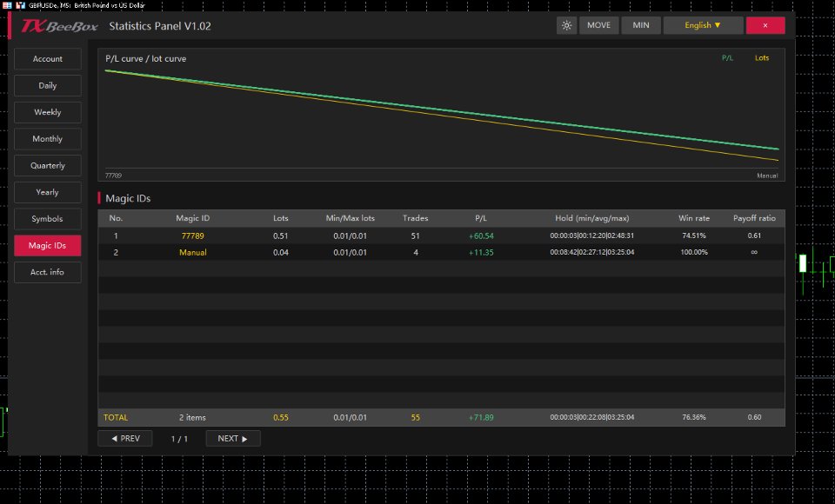
Task: Click the white candlestick on the GBPUSD chart
Action: tap(803, 263)
